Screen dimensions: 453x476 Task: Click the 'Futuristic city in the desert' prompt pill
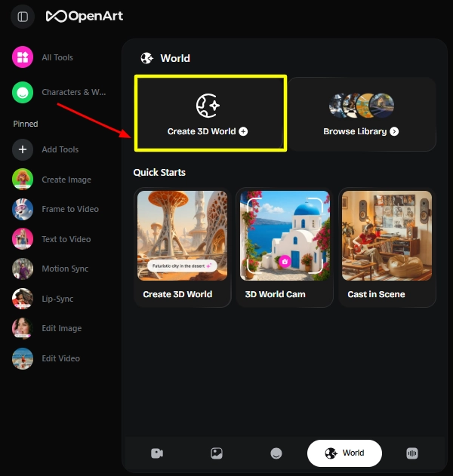click(x=182, y=266)
